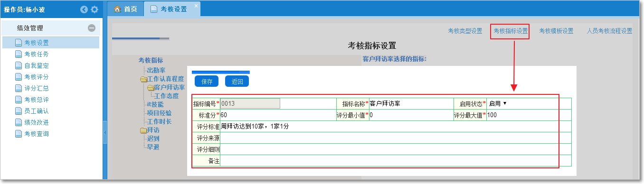
Task: Click the document icon beside 员工确认
Action: point(19,111)
